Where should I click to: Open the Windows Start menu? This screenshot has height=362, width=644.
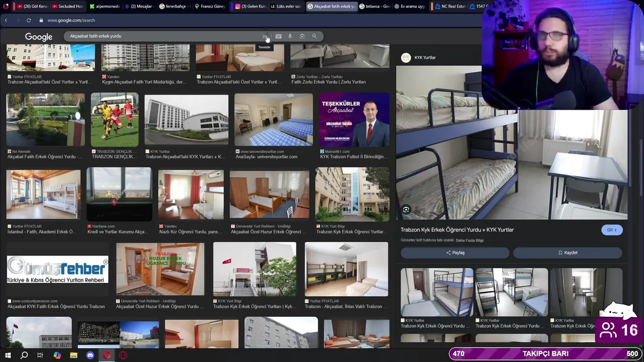click(x=8, y=355)
